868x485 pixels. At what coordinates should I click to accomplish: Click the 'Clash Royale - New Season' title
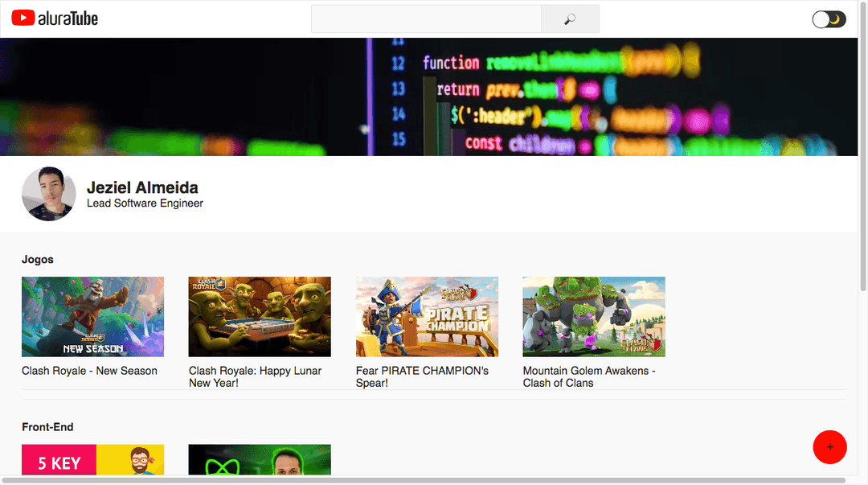90,371
